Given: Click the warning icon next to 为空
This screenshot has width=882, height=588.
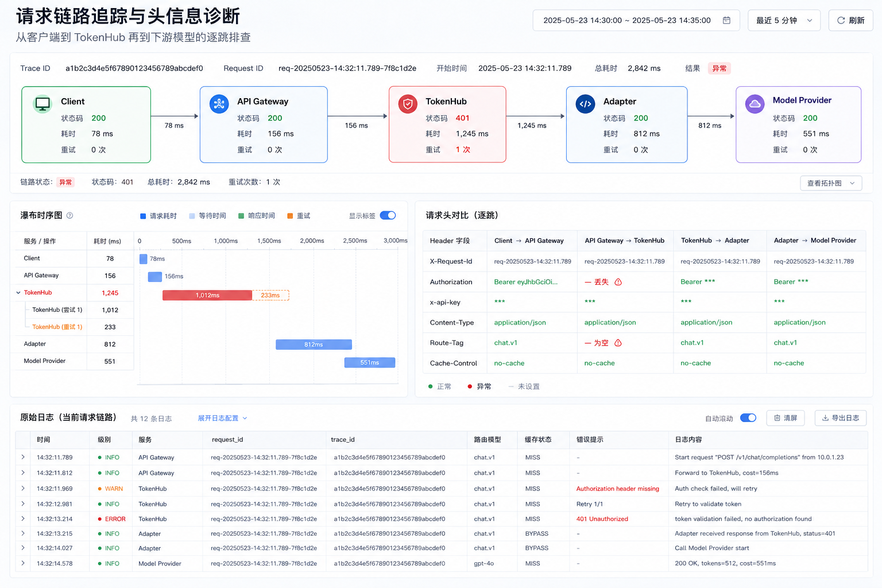Looking at the screenshot, I should coord(618,343).
